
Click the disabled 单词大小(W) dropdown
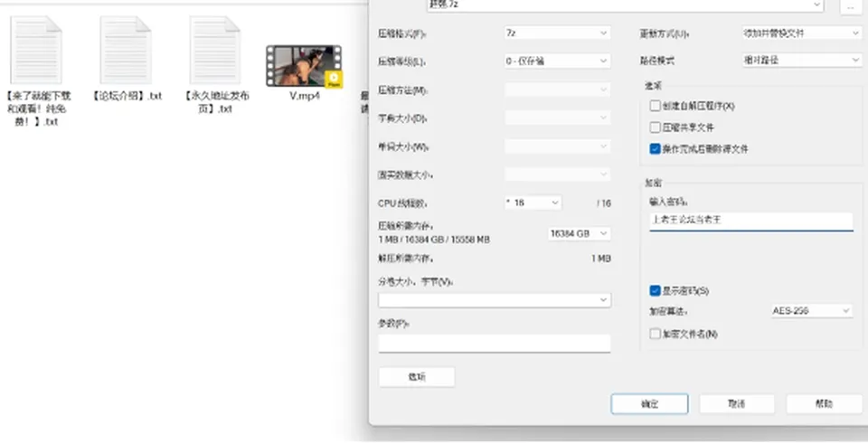(557, 146)
